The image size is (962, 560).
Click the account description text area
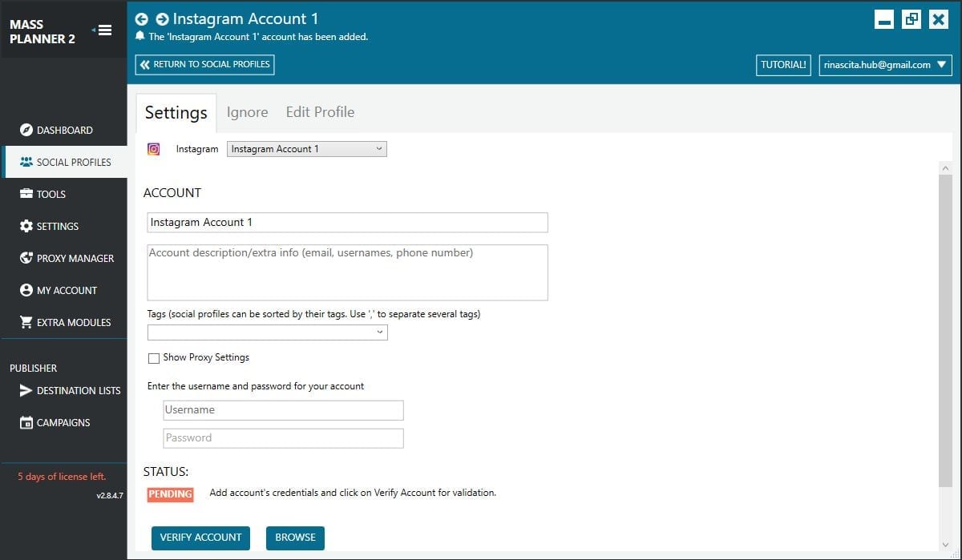click(x=348, y=272)
